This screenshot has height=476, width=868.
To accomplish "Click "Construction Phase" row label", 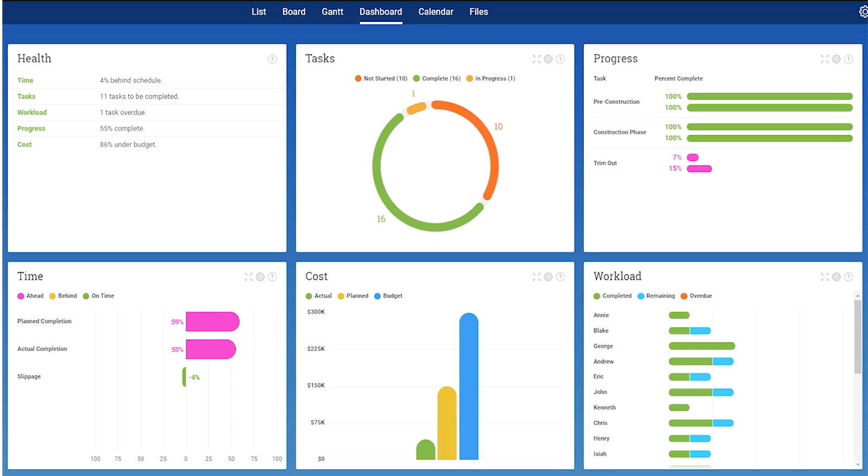I will 620,132.
